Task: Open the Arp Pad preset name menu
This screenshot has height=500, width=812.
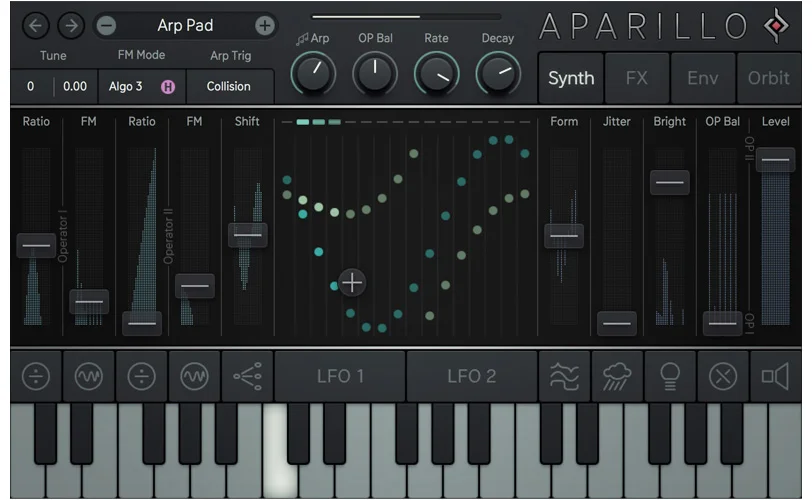Action: (185, 25)
